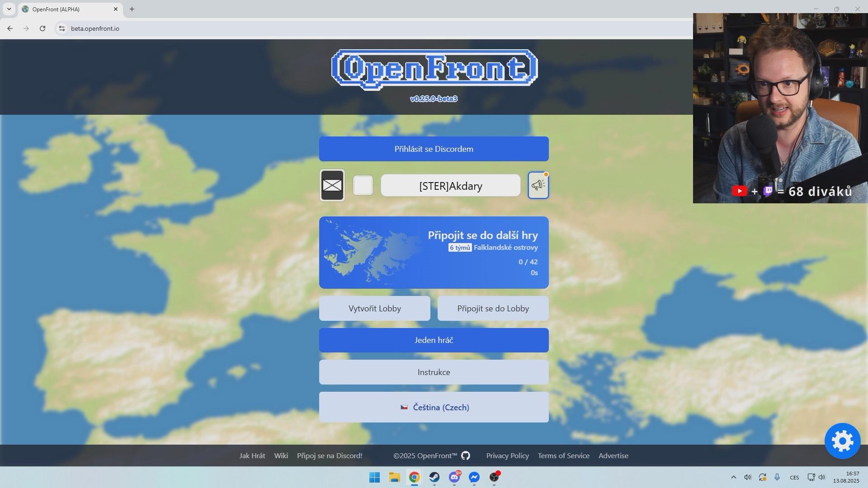This screenshot has height=488, width=868.
Task: Open the blue settings gear button
Action: point(842,441)
